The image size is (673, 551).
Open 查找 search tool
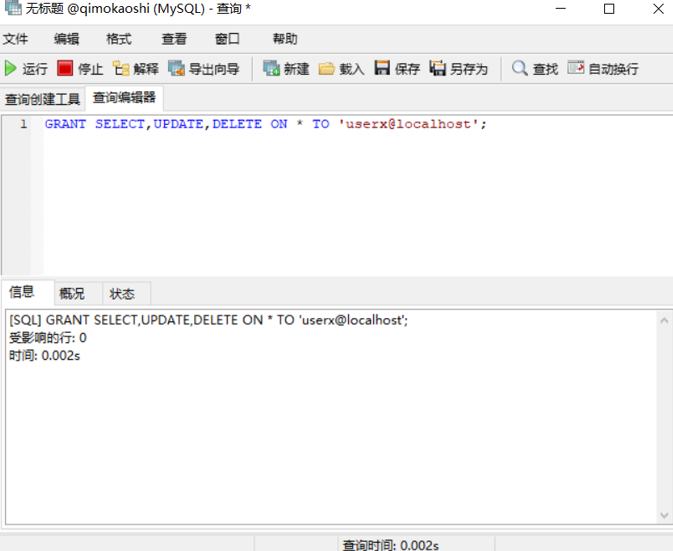click(535, 69)
